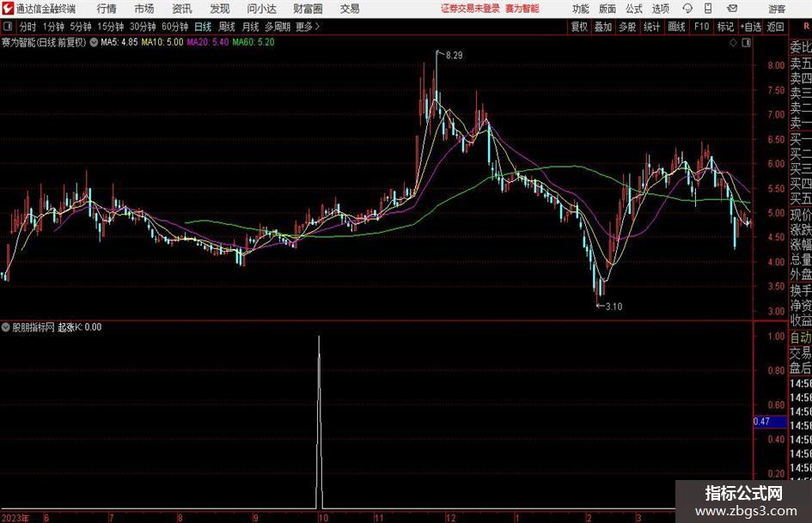
Task: Click the 证券交易未登录 login link
Action: [x=470, y=9]
